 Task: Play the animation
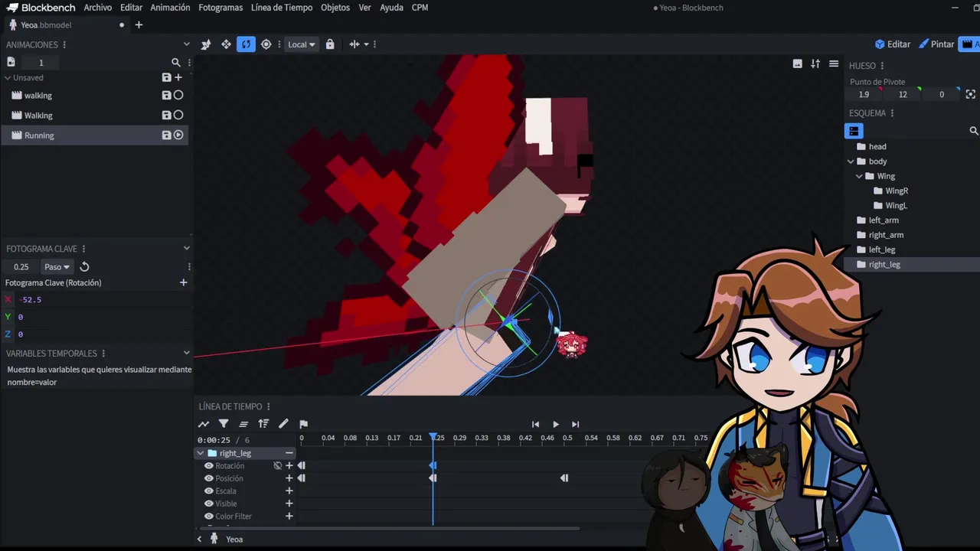pos(555,425)
